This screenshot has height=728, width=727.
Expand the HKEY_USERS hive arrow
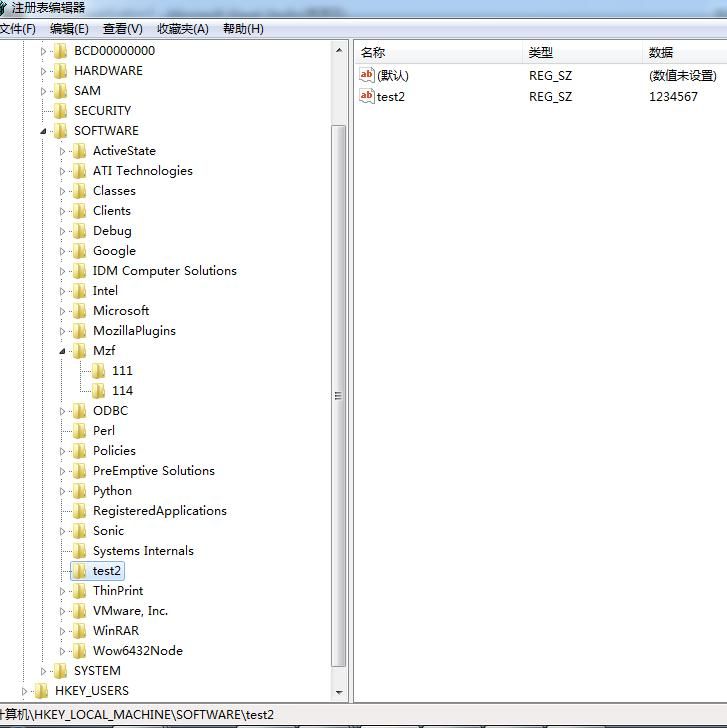(24, 691)
